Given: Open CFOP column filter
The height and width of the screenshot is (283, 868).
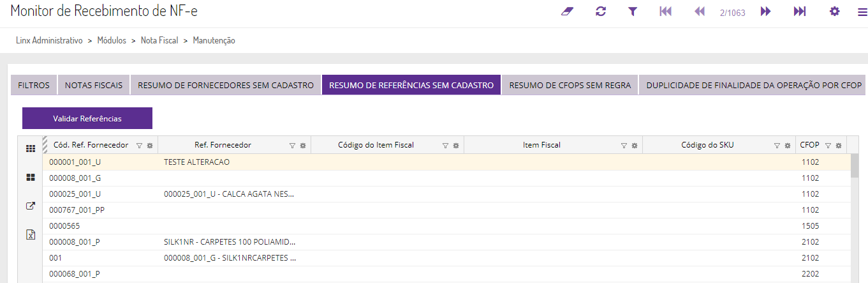Looking at the screenshot, I should [x=828, y=146].
